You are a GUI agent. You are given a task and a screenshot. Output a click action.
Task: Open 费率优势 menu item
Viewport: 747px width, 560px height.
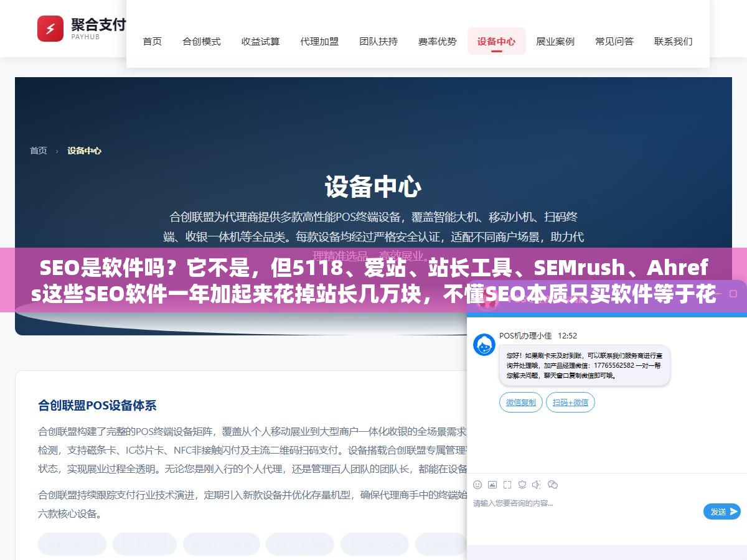(438, 42)
